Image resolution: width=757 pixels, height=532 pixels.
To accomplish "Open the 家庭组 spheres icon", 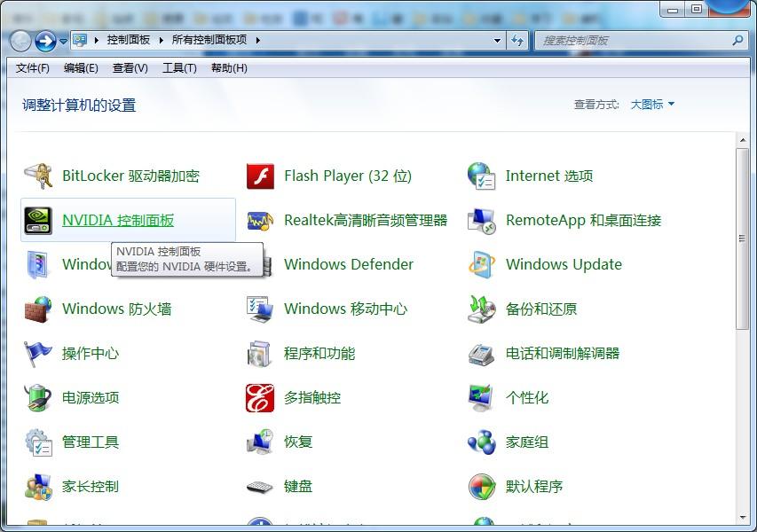I will click(x=481, y=442).
